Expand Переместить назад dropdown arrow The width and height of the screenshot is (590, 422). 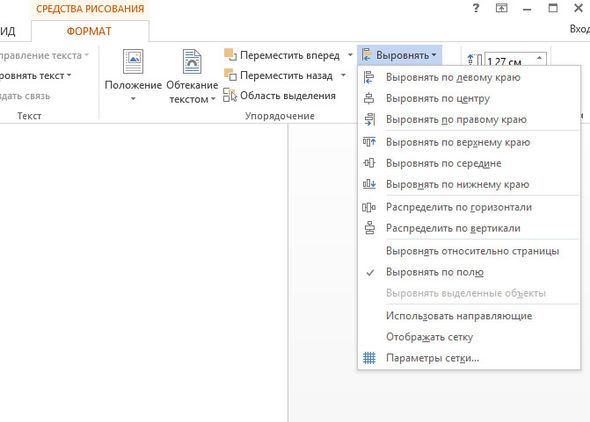pos(343,76)
